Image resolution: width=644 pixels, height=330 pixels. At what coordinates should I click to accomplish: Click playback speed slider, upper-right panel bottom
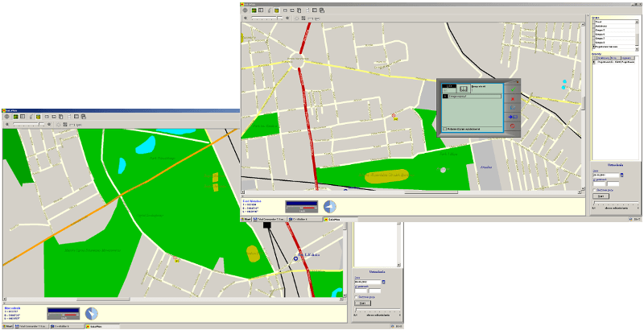pos(616,203)
